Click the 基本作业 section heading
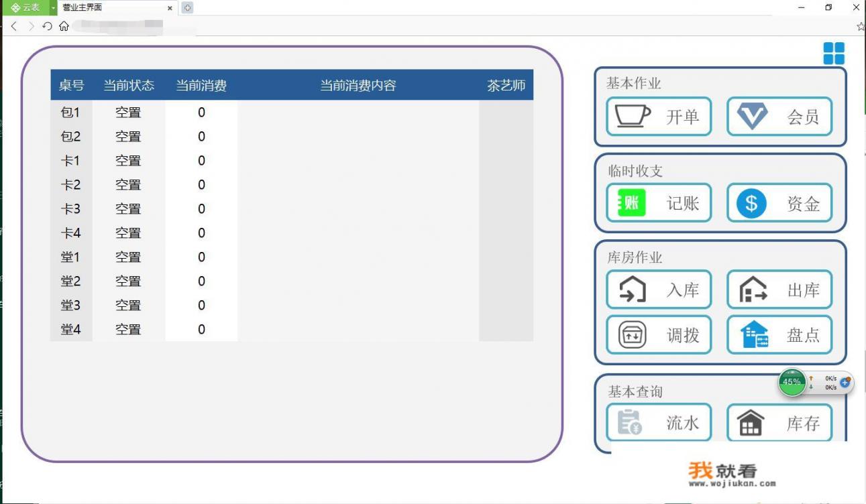This screenshot has height=504, width=866. (634, 83)
